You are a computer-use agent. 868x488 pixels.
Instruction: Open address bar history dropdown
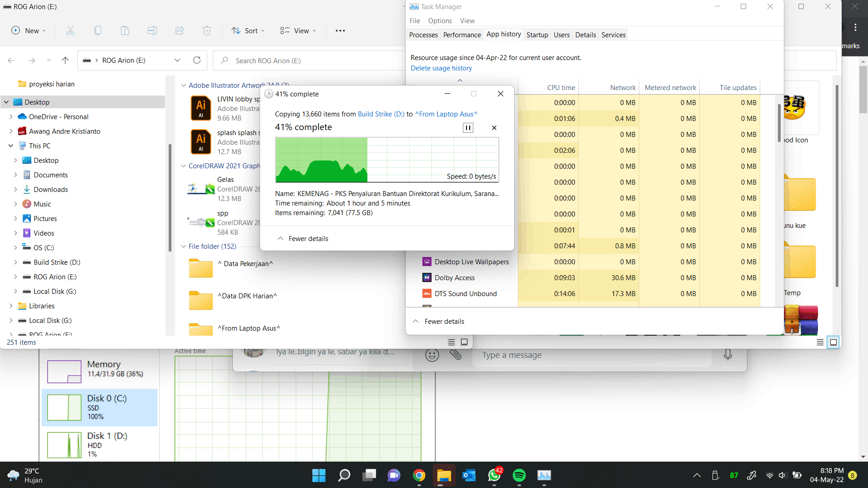(x=177, y=60)
